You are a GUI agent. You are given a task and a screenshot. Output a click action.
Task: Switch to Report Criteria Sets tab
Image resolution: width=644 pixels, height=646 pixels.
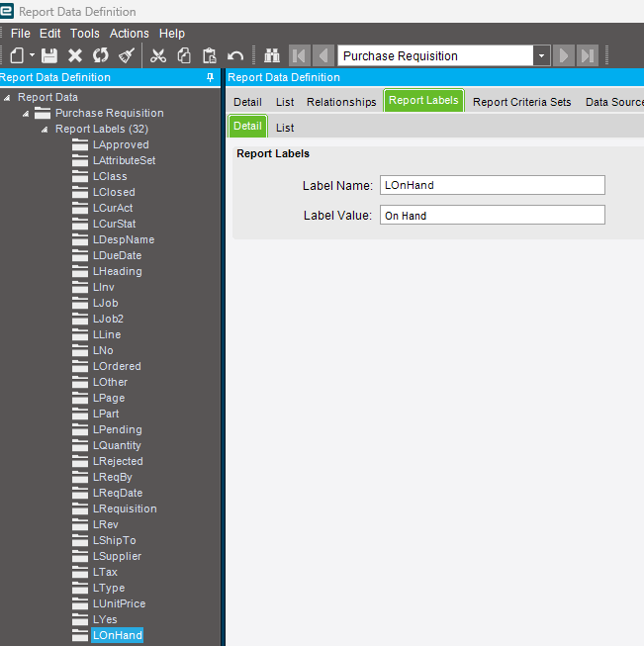(x=521, y=102)
